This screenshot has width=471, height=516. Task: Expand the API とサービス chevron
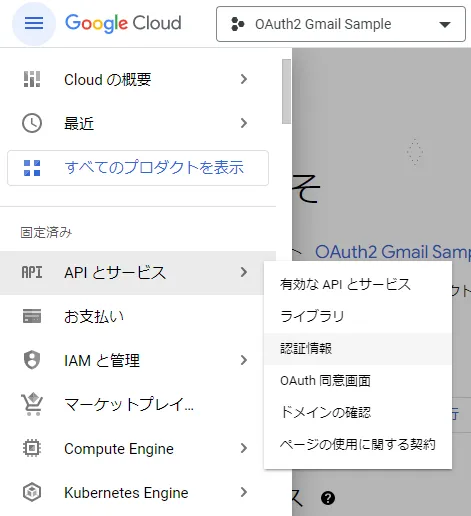(x=244, y=272)
